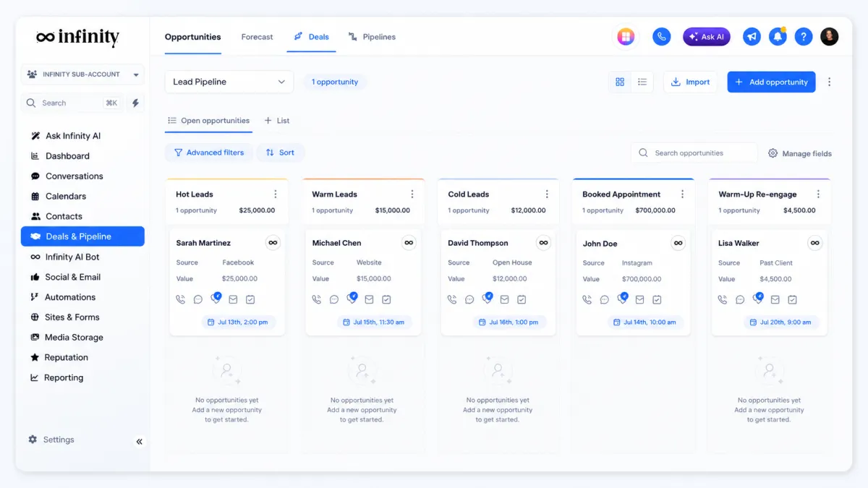Open the user profile avatar

830,37
